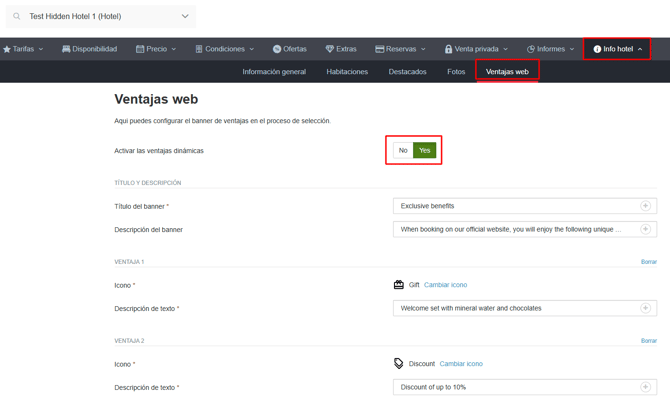Click Borrar link for Ventaja 2

click(649, 341)
